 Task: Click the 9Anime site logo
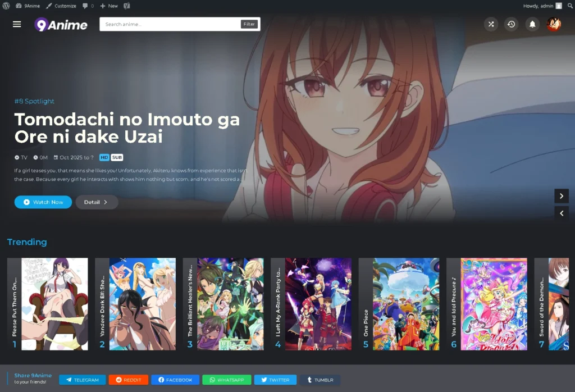coord(61,24)
